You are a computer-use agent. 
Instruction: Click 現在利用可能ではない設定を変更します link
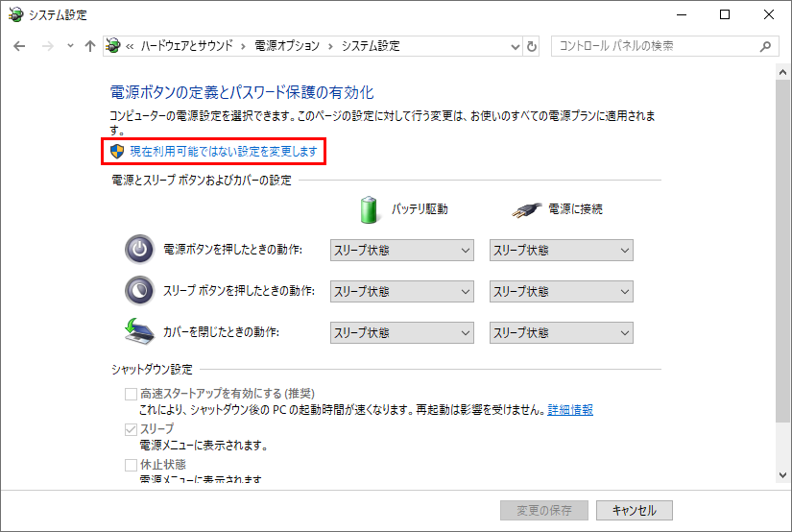[224, 151]
